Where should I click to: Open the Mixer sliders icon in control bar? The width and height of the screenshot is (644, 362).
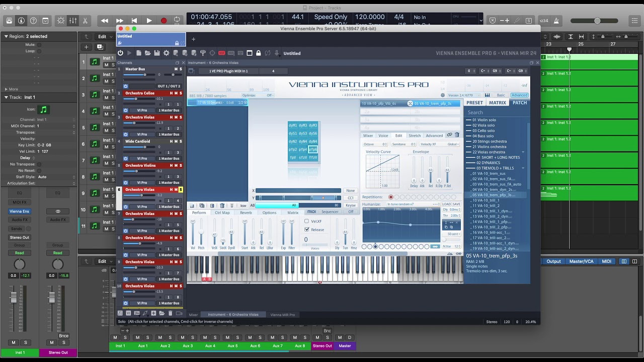pyautogui.click(x=73, y=21)
